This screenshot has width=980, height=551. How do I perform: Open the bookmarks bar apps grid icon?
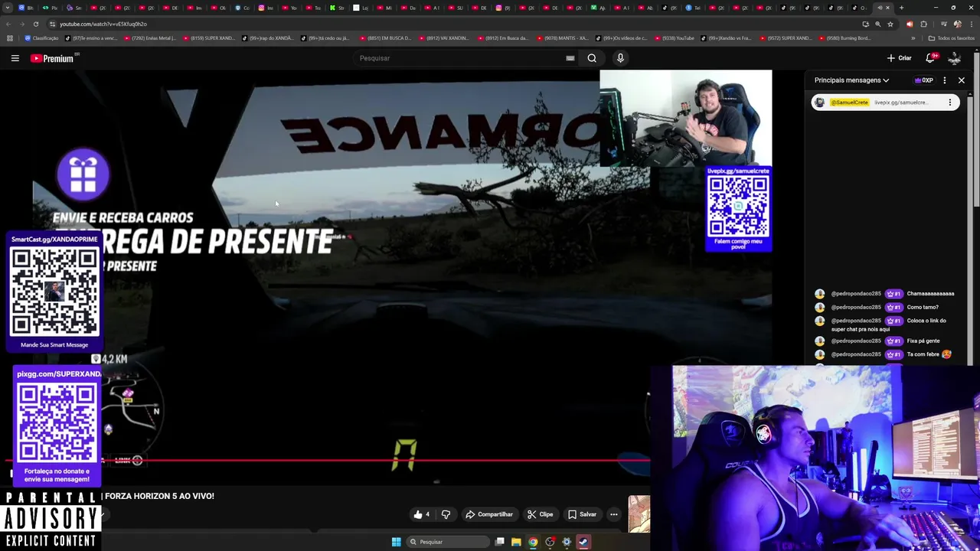coord(9,38)
